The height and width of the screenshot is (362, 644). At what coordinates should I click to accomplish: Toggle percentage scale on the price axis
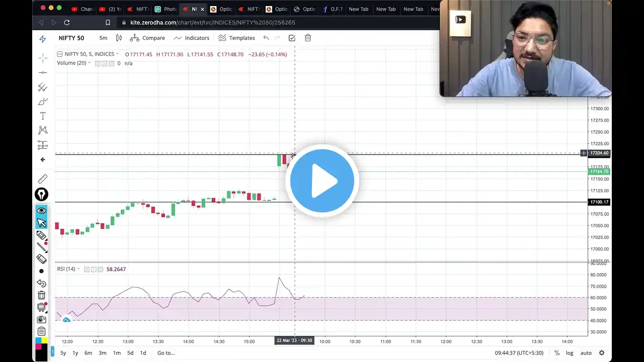(557, 353)
